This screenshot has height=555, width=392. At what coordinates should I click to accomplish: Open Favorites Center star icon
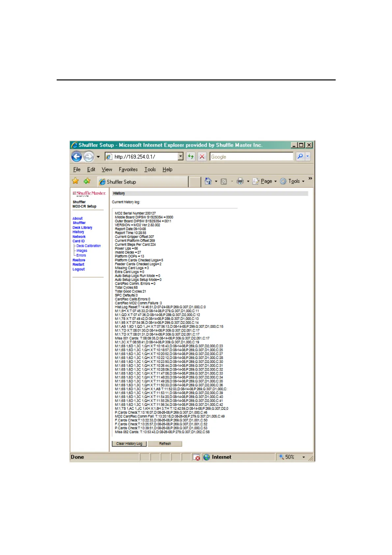75,181
